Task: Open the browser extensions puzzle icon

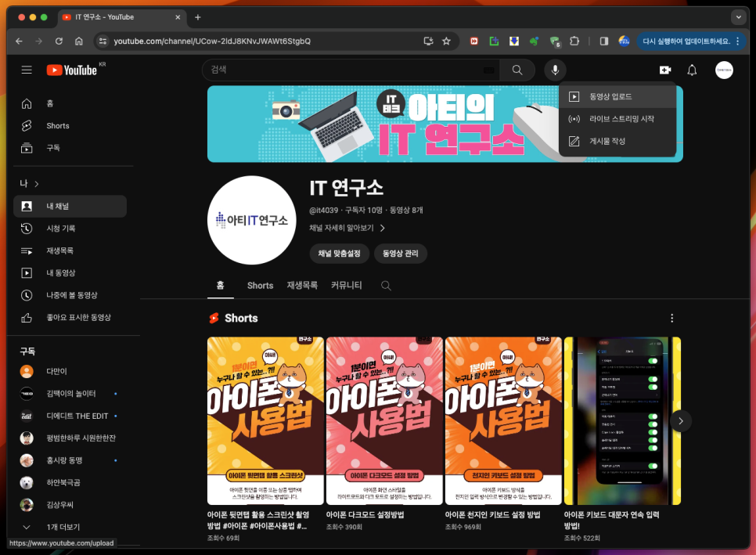Action: pos(574,41)
